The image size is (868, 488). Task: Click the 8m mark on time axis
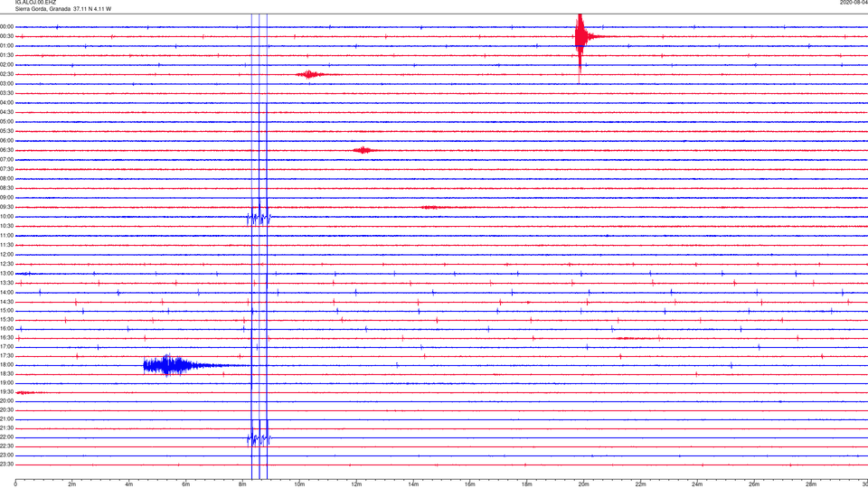point(242,484)
